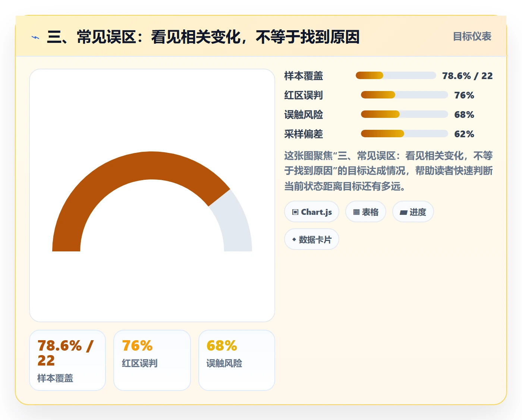
Task: Click the 样本覆盖 row label above the bars
Action: click(304, 76)
